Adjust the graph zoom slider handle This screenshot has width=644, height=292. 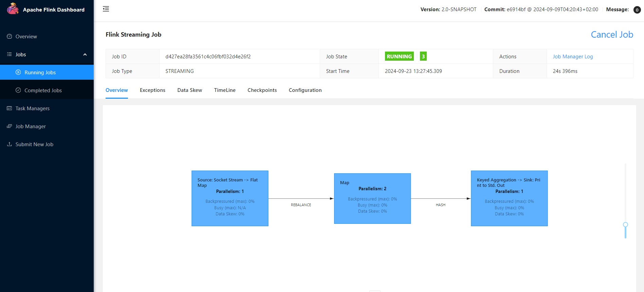tap(625, 225)
